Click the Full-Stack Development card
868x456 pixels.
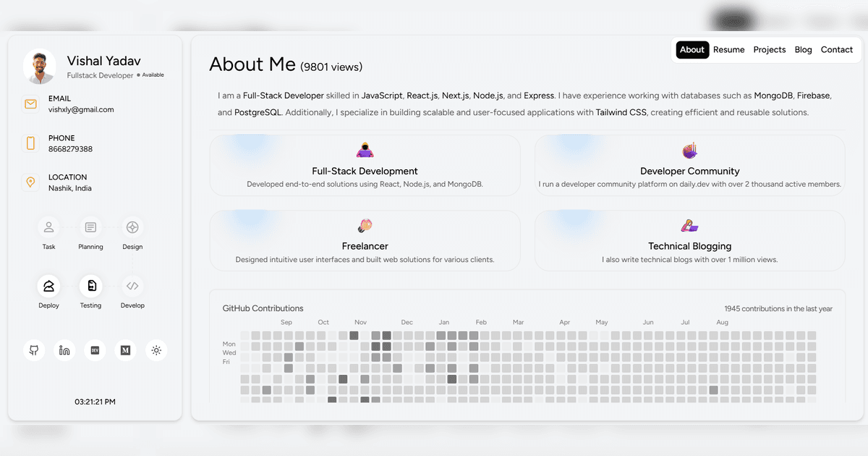point(365,165)
